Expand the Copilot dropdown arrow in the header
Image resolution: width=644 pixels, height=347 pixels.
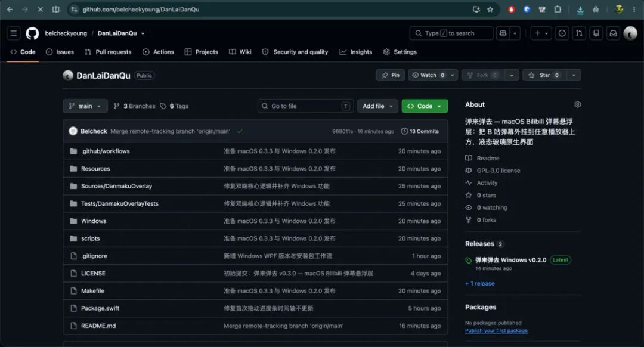coord(515,33)
